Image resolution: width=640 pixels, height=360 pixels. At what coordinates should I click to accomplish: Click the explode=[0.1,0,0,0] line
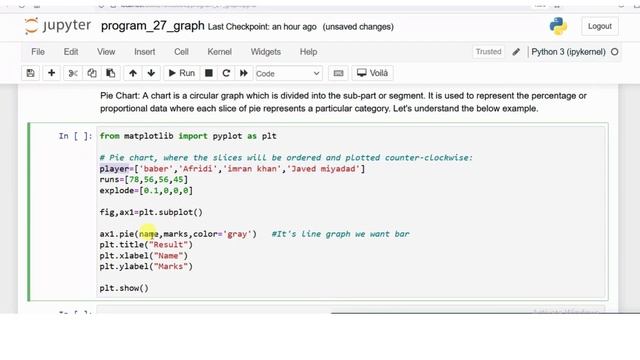click(146, 191)
